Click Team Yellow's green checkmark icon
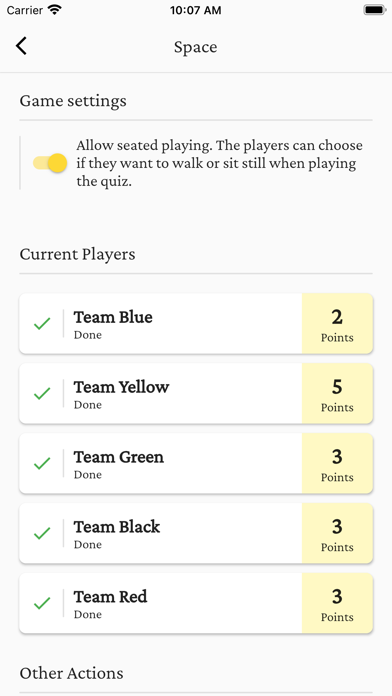 pos(42,393)
